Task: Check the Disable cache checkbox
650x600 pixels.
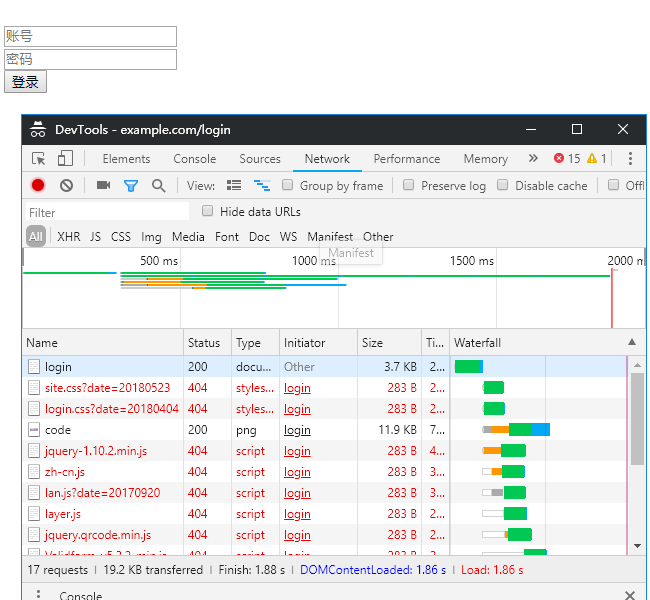Action: (502, 185)
